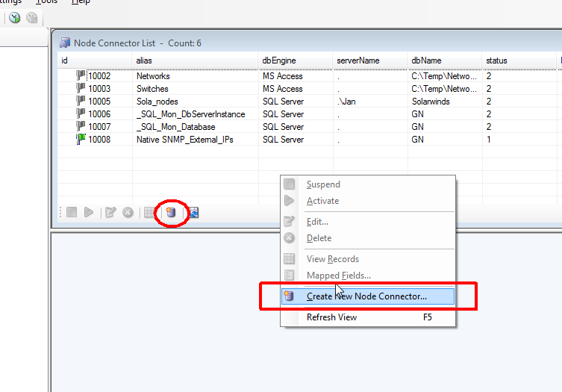562x392 pixels.
Task: Click the status column header
Action: [496, 60]
